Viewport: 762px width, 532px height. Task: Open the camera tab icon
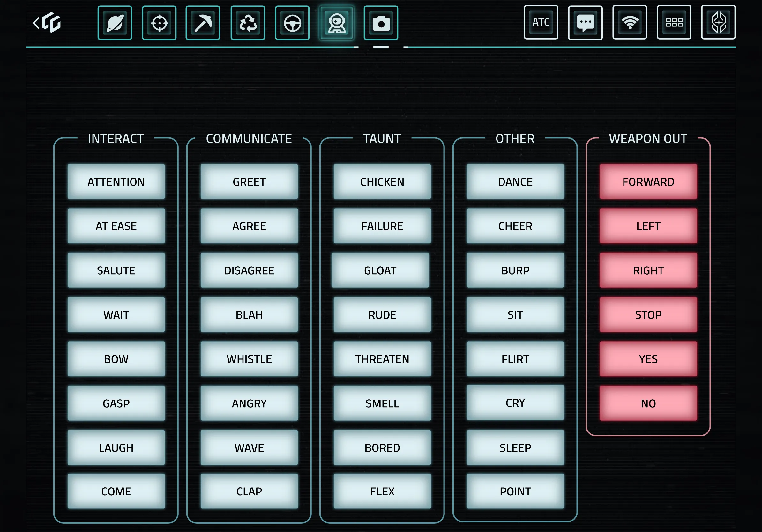(x=381, y=23)
